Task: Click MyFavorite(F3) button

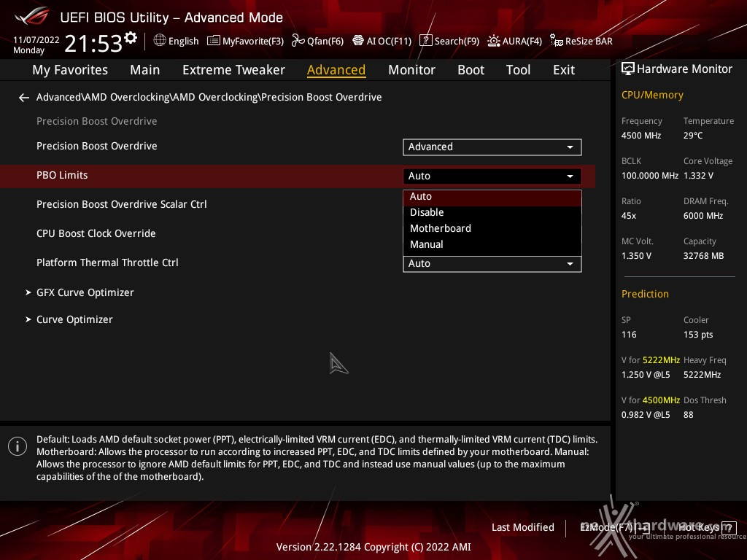Action: (x=245, y=41)
